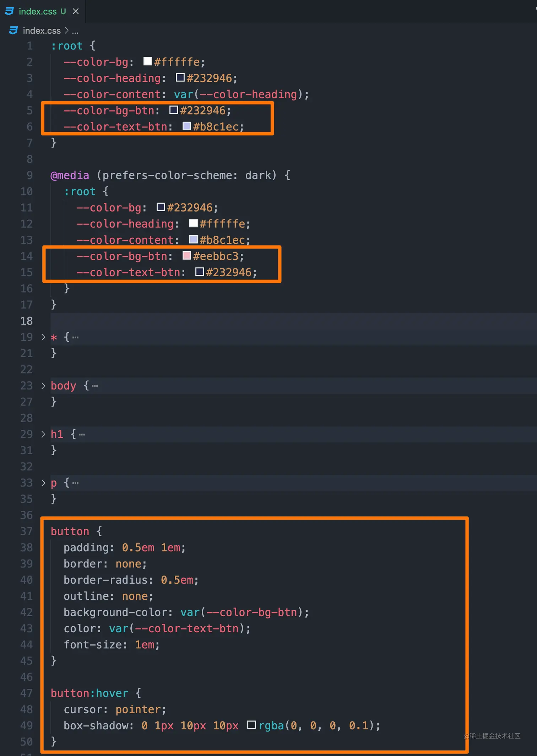Viewport: 537px width, 756px height.
Task: Click the '#fffffe' value on line 12
Action: click(222, 224)
